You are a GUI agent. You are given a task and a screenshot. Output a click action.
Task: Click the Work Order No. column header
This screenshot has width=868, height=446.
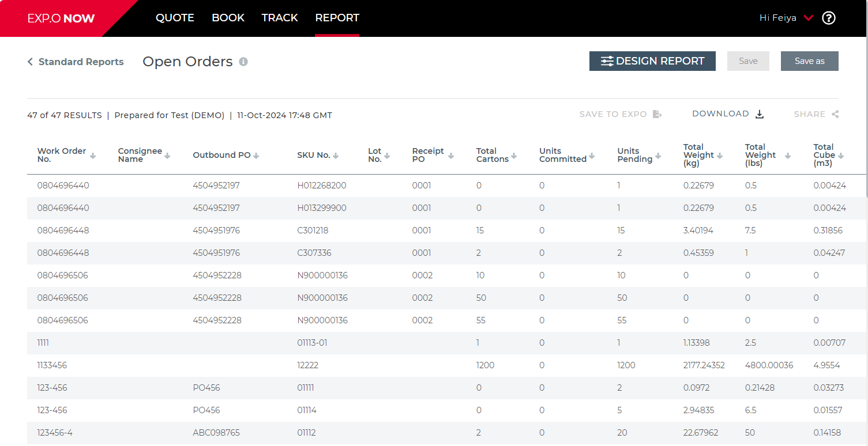click(x=62, y=155)
